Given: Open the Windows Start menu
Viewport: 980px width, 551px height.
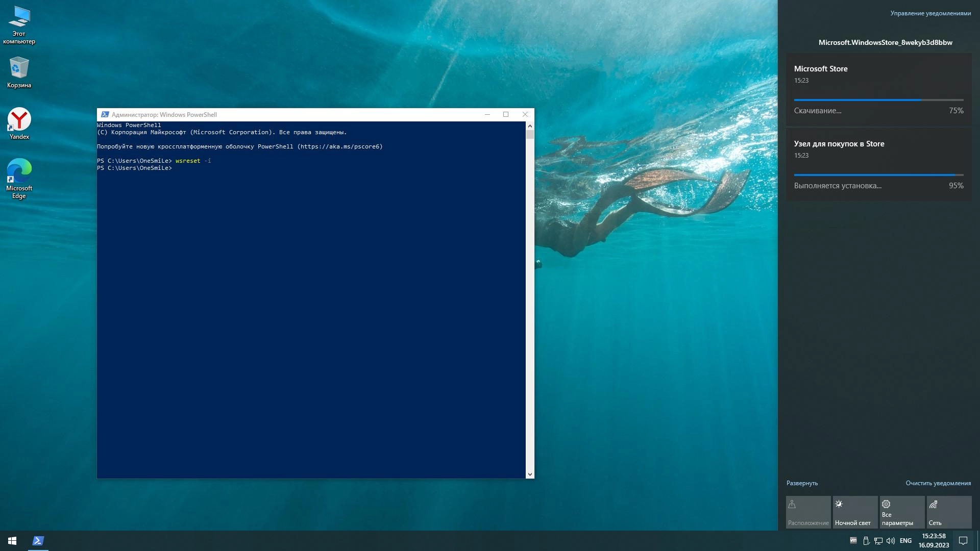Looking at the screenshot, I should click(x=12, y=541).
